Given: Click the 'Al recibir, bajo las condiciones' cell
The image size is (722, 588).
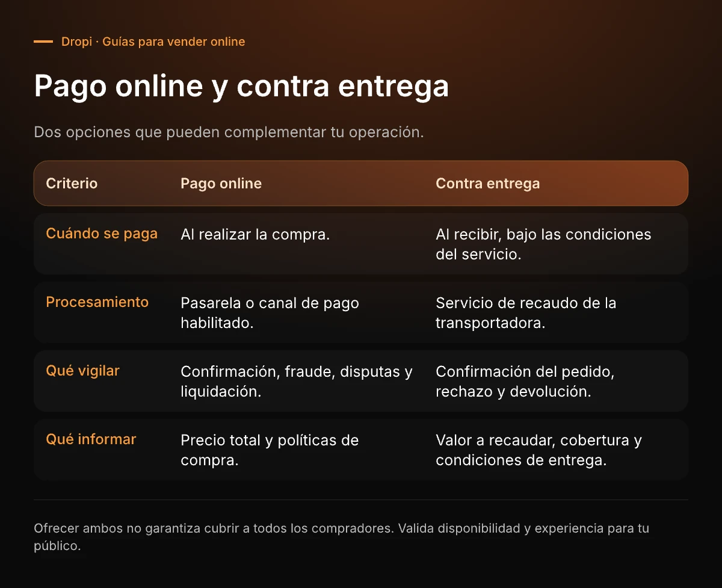Looking at the screenshot, I should click(543, 244).
